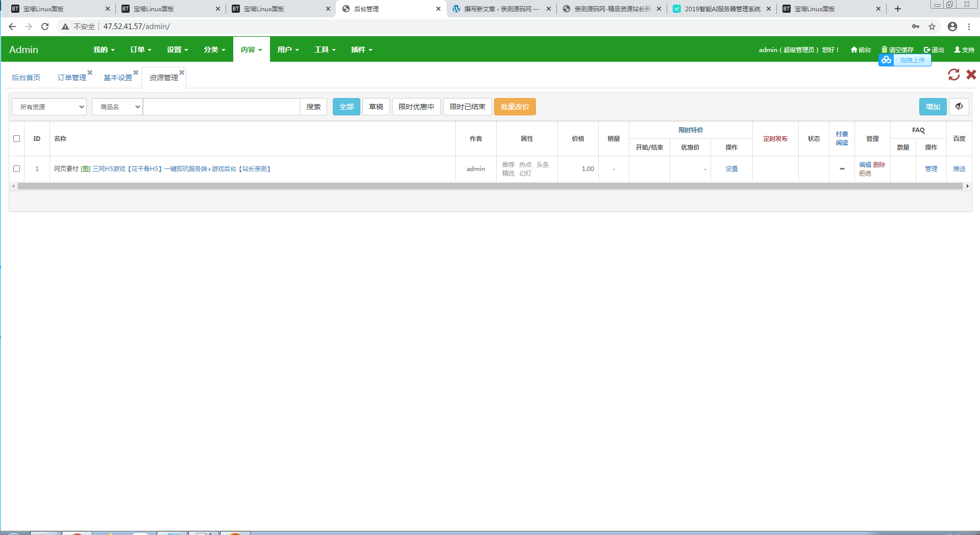Click 热点 attribute in row 1
The image size is (980, 535).
526,165
